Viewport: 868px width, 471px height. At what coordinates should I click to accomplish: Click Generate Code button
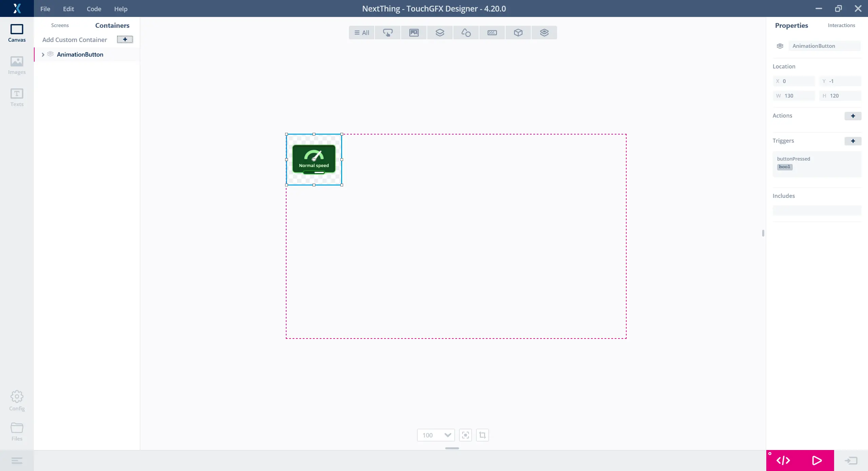pos(783,460)
